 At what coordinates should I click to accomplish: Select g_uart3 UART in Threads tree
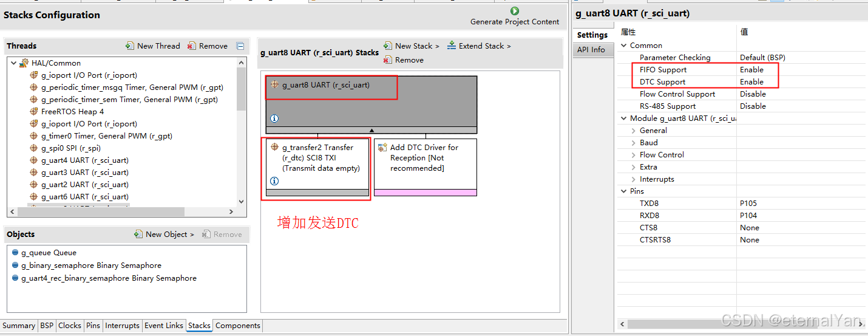coord(85,172)
